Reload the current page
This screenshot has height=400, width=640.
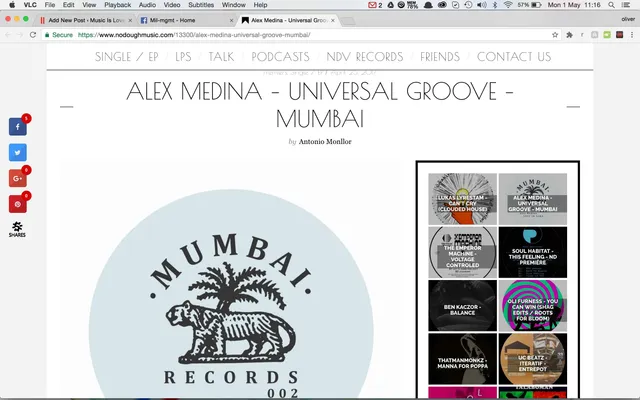[x=33, y=35]
